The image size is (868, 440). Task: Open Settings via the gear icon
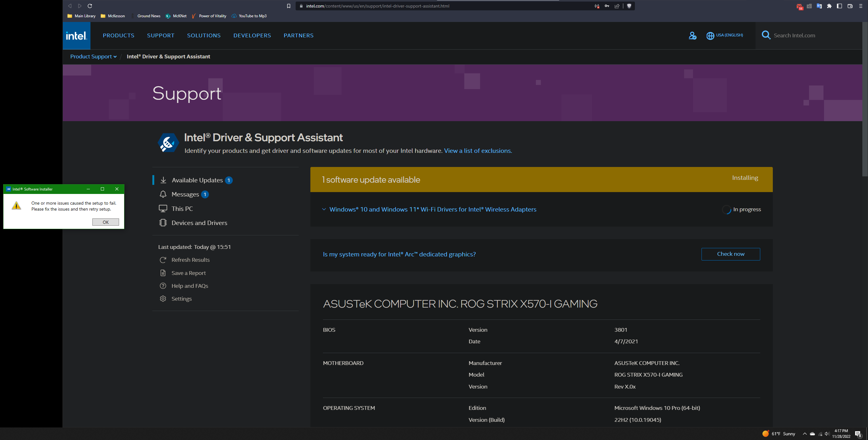(x=163, y=298)
